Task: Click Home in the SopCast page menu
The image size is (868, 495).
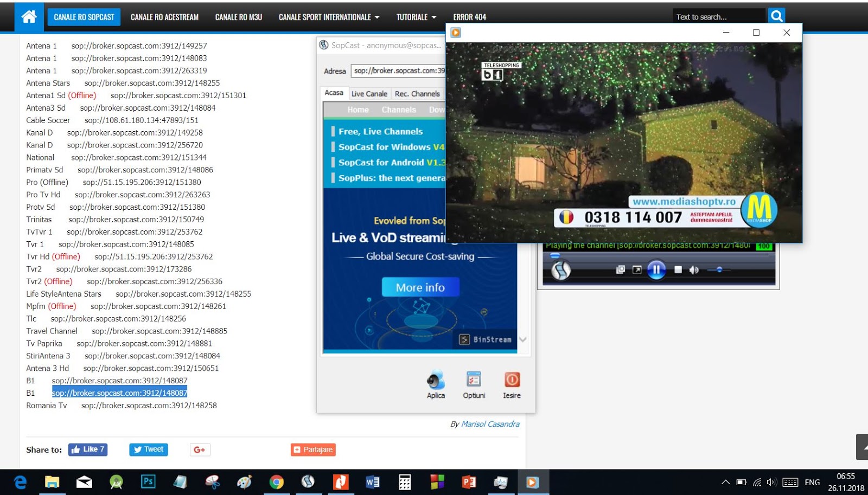Action: [x=358, y=110]
